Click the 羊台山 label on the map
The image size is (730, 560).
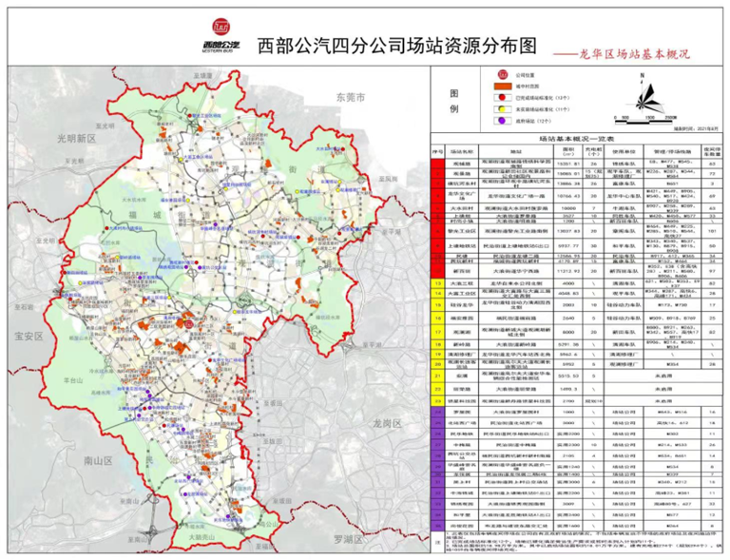point(72,380)
